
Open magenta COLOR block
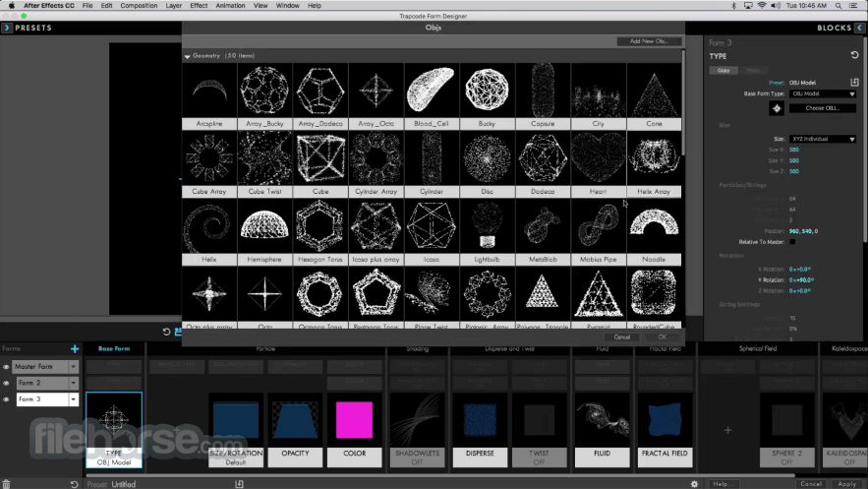pyautogui.click(x=354, y=430)
